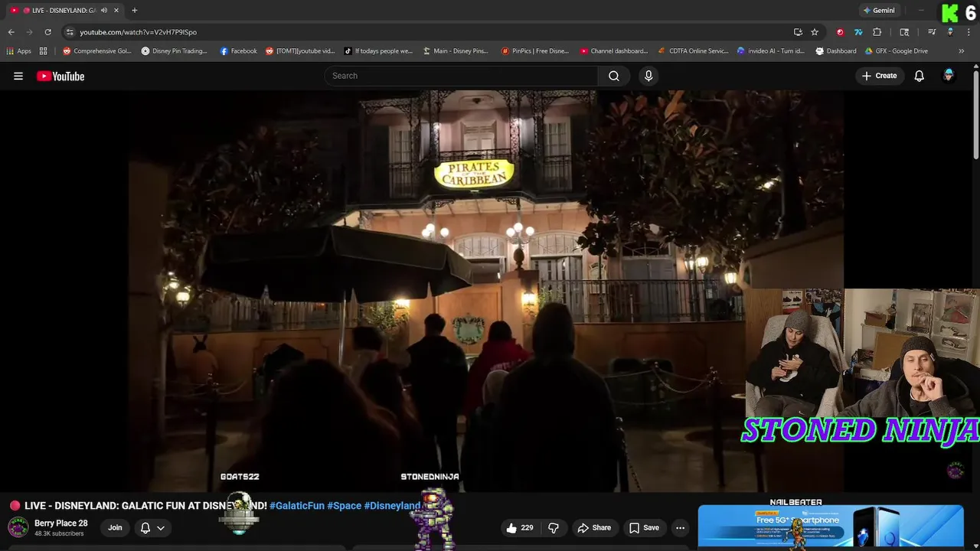Start voice search with microphone icon
Image resolution: width=980 pixels, height=551 pixels.
click(648, 76)
